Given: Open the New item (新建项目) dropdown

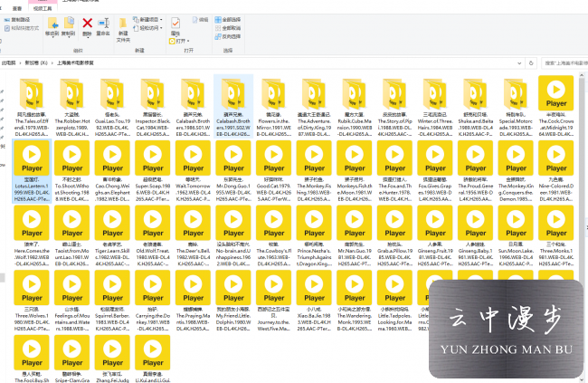Looking at the screenshot, I should tap(147, 20).
